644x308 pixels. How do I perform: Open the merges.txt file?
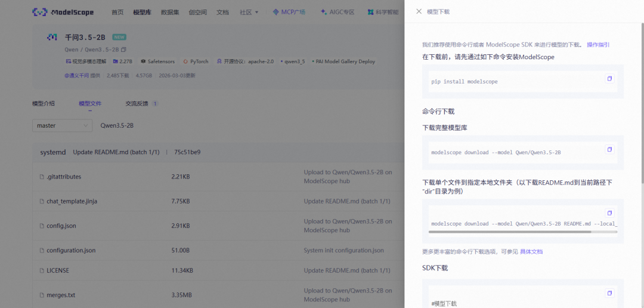click(x=61, y=295)
